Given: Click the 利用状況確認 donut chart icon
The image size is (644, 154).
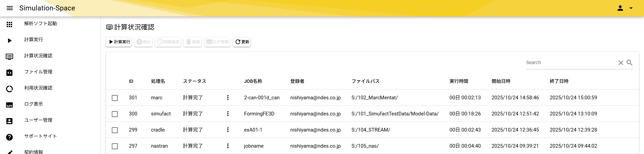Looking at the screenshot, I should [9, 89].
